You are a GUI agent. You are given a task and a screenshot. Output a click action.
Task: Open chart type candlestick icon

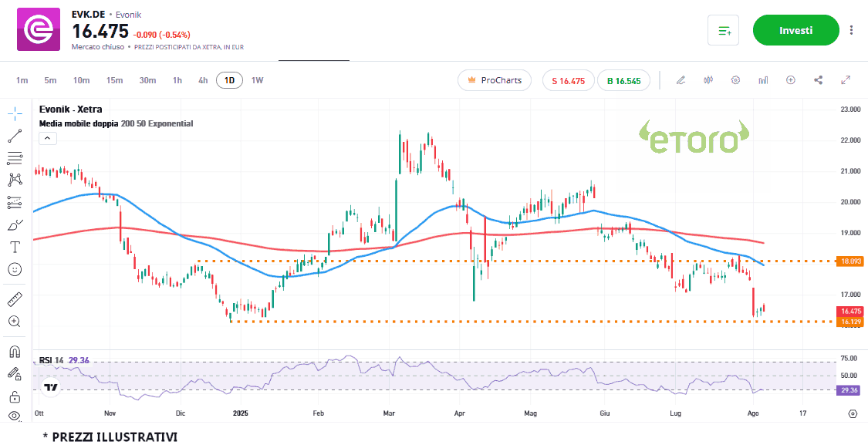point(708,80)
